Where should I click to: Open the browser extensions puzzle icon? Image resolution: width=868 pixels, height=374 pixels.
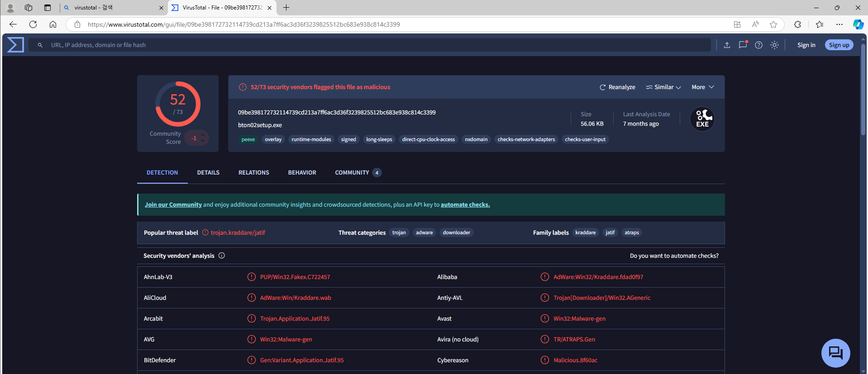click(x=797, y=24)
